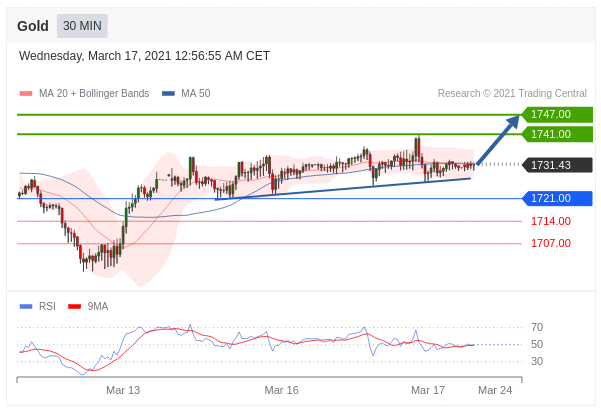Click the 1707.00 support price label
Screen dimensions: 601x413
click(x=551, y=243)
